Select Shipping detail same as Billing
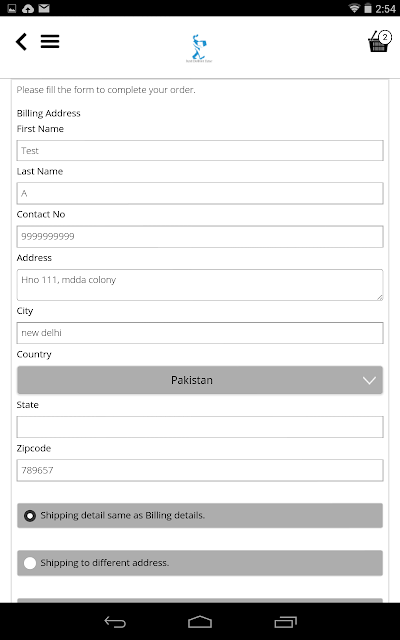Image resolution: width=400 pixels, height=640 pixels. pyautogui.click(x=200, y=516)
